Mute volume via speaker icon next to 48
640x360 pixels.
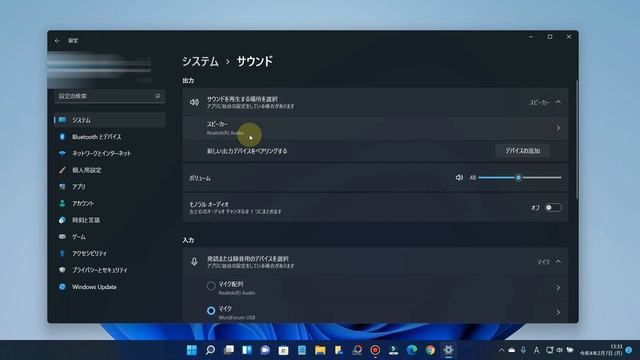[x=459, y=178]
